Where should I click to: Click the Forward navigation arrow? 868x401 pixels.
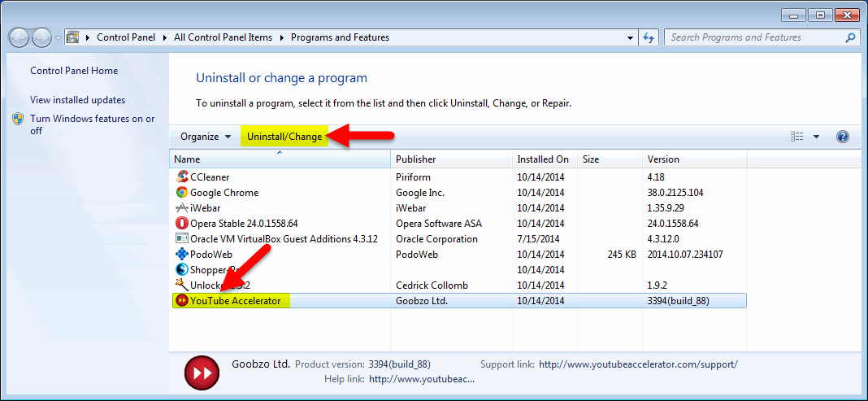41,37
